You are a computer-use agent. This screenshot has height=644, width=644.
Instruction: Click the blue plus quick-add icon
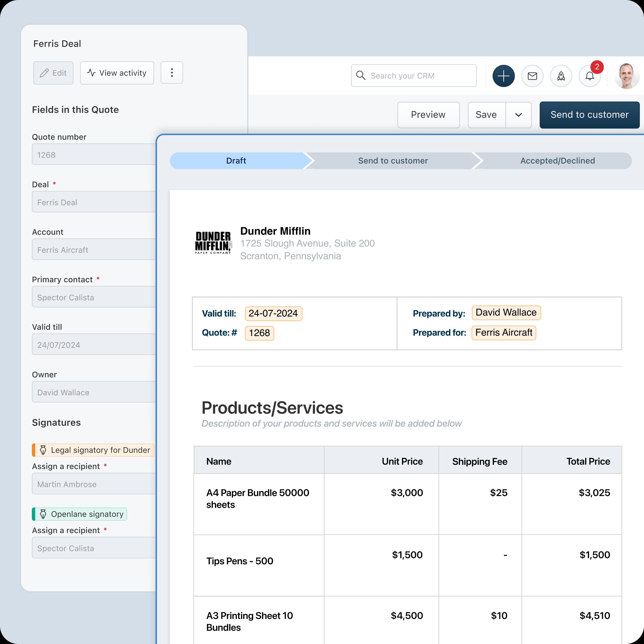point(503,76)
